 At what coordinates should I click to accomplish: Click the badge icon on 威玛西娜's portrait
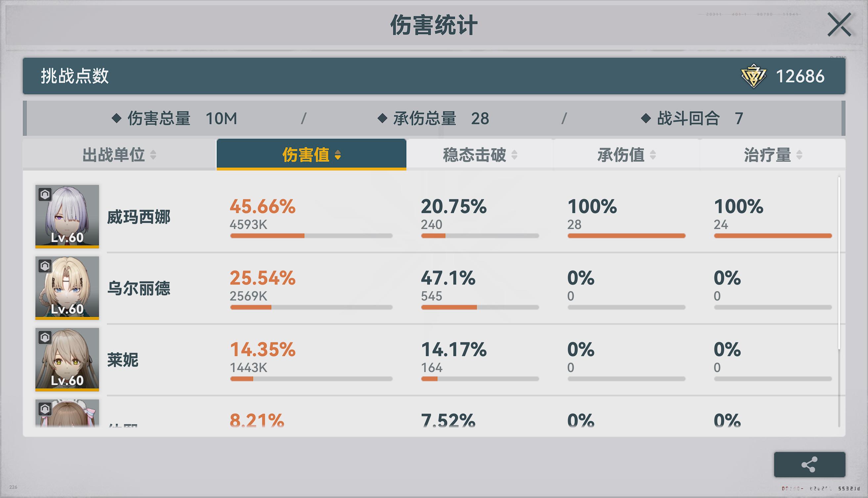tap(45, 194)
